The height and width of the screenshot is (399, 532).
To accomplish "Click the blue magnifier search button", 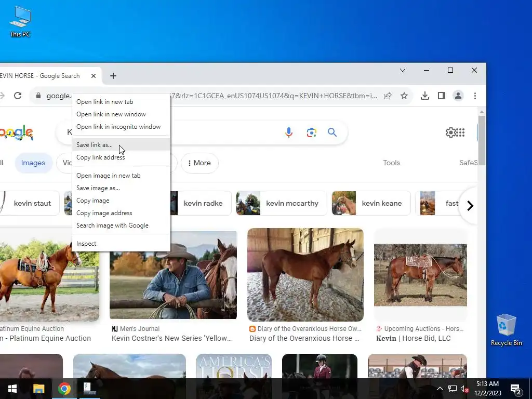I will coord(332,132).
